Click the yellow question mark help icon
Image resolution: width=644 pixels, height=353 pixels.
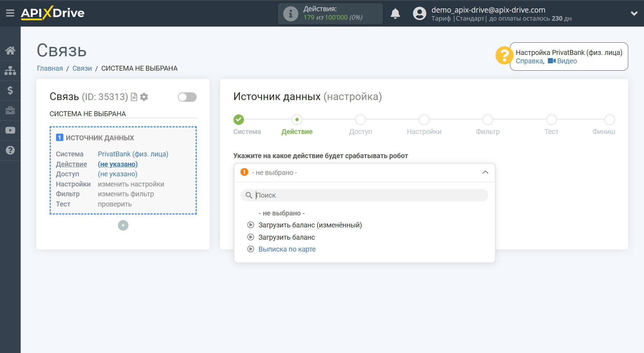coord(504,55)
